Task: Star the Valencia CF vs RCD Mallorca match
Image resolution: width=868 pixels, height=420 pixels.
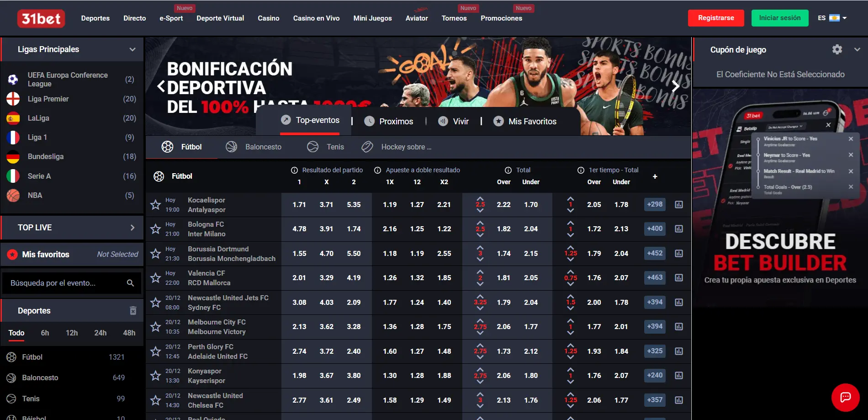Action: point(155,278)
